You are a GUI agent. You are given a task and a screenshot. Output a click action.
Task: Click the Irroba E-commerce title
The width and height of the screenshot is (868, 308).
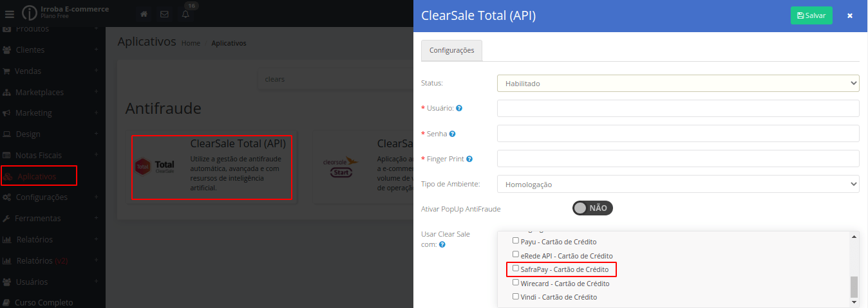(75, 9)
